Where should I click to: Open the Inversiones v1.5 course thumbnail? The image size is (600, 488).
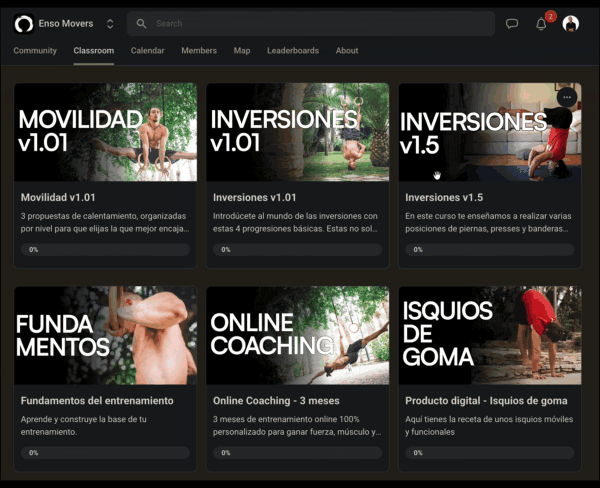click(490, 132)
